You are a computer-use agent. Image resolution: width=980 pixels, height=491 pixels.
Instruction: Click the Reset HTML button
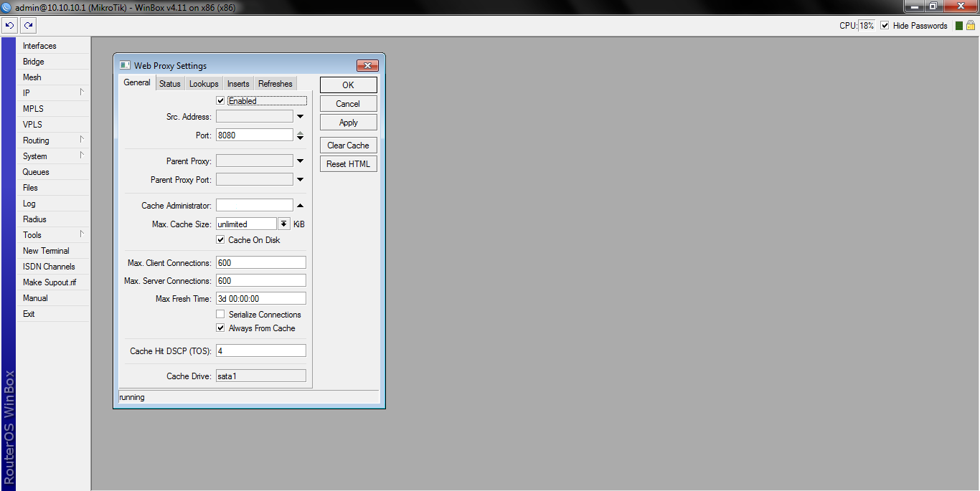tap(348, 164)
